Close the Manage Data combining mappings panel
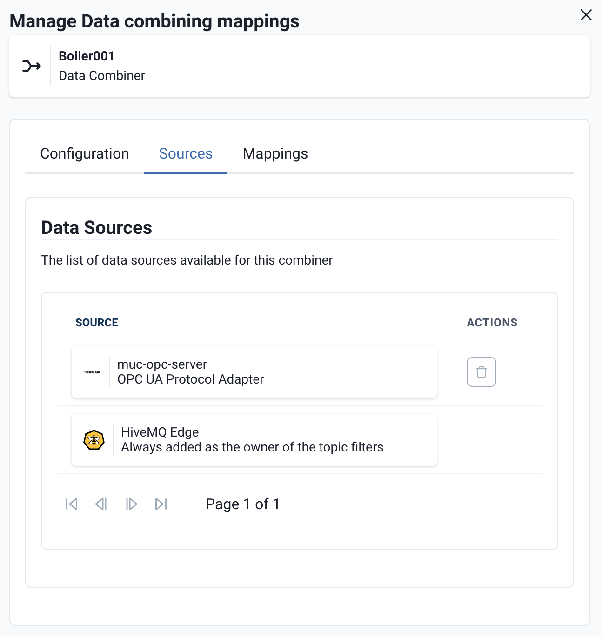Screen dimensions: 602x636 click(x=586, y=14)
